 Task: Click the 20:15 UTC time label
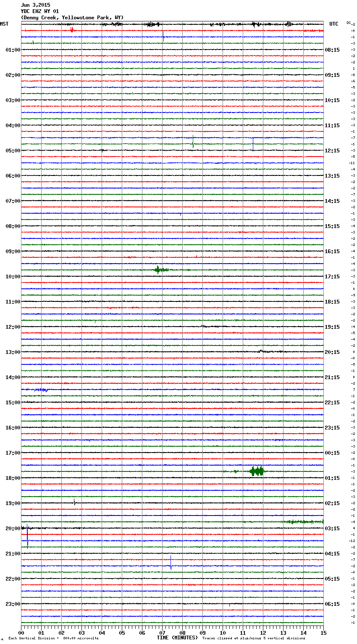332,352
